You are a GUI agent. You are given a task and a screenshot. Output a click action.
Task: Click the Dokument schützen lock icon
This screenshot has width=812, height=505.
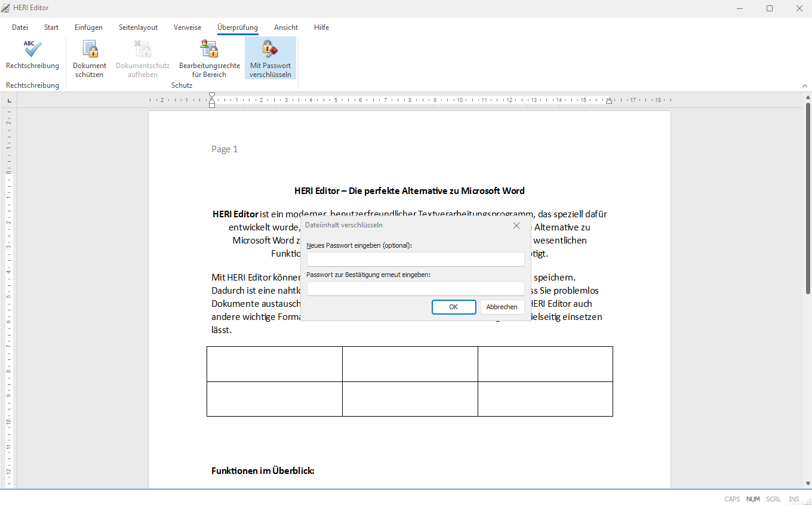point(90,49)
